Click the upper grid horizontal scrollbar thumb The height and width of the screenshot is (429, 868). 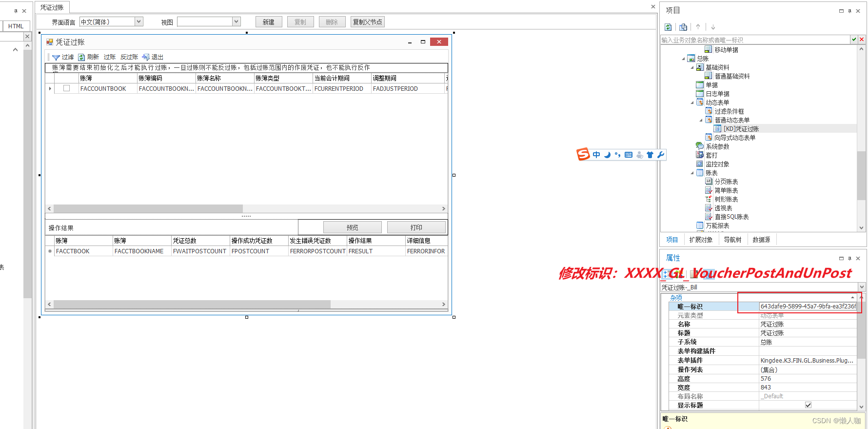[148, 208]
